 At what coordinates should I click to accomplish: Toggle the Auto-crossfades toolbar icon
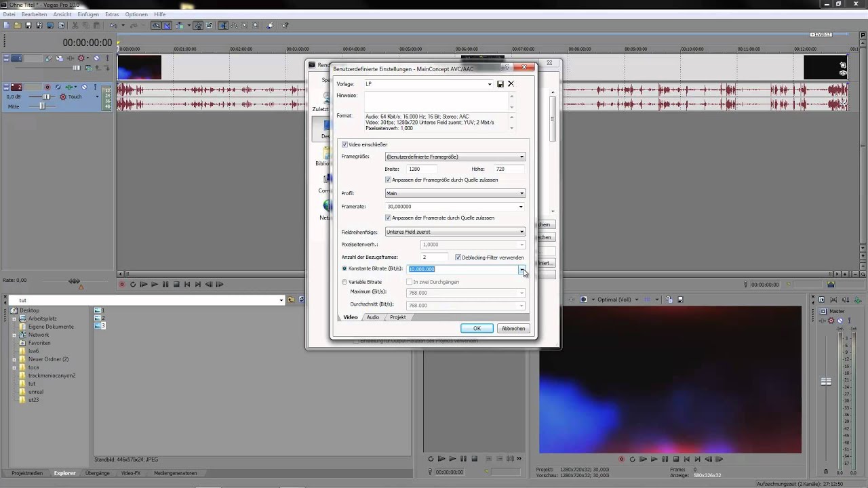point(167,25)
